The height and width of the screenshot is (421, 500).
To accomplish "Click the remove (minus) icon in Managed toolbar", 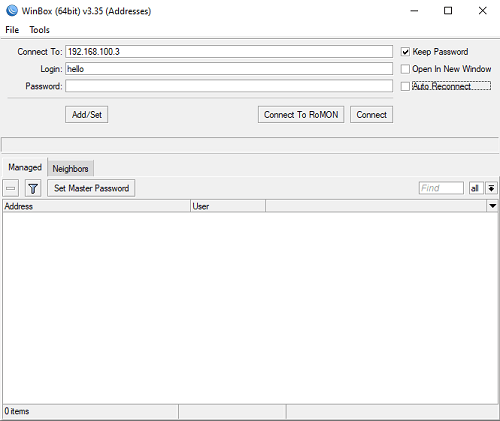I will tap(11, 188).
